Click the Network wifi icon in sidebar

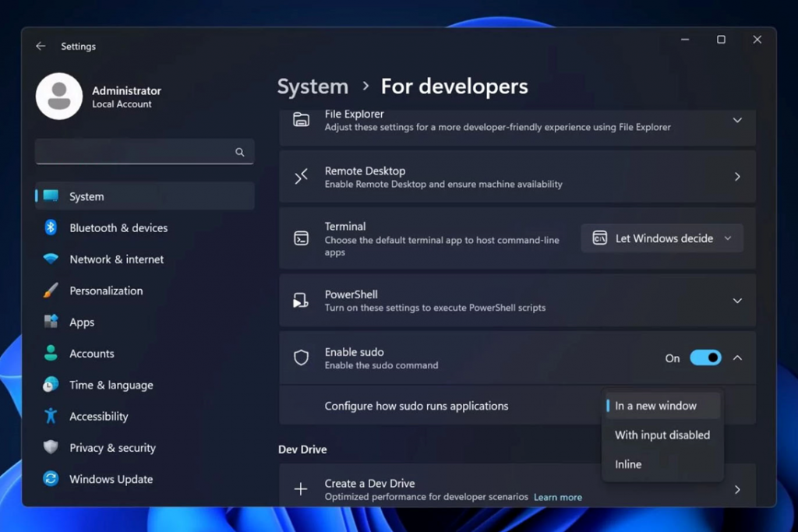tap(51, 259)
